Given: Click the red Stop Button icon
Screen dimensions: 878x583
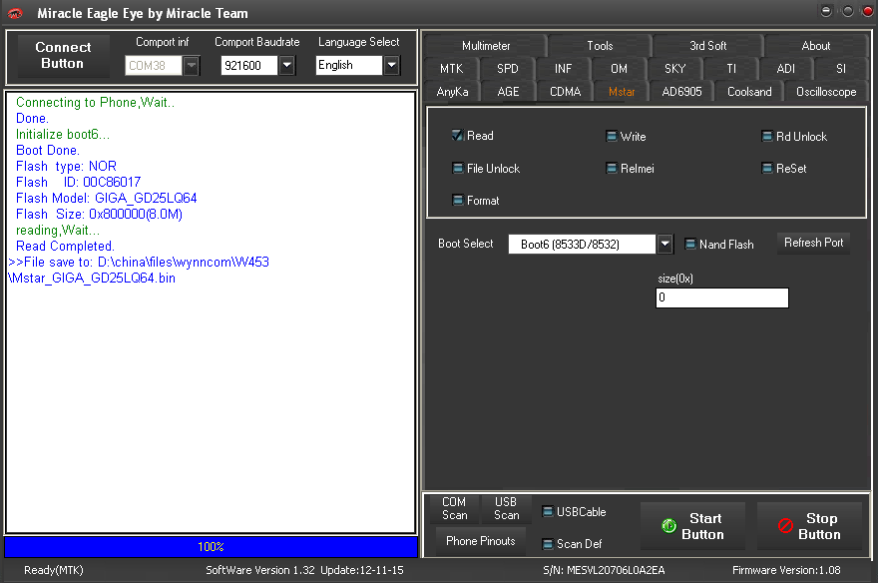Looking at the screenshot, I should click(x=786, y=526).
